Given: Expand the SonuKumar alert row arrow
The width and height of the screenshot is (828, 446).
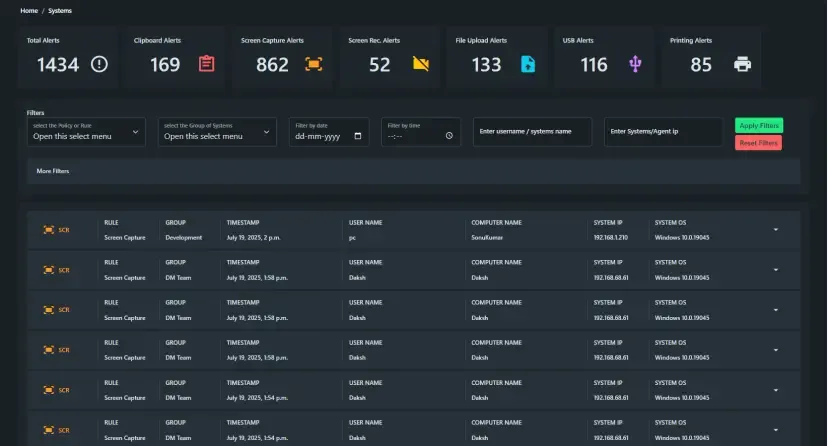Looking at the screenshot, I should pos(776,230).
